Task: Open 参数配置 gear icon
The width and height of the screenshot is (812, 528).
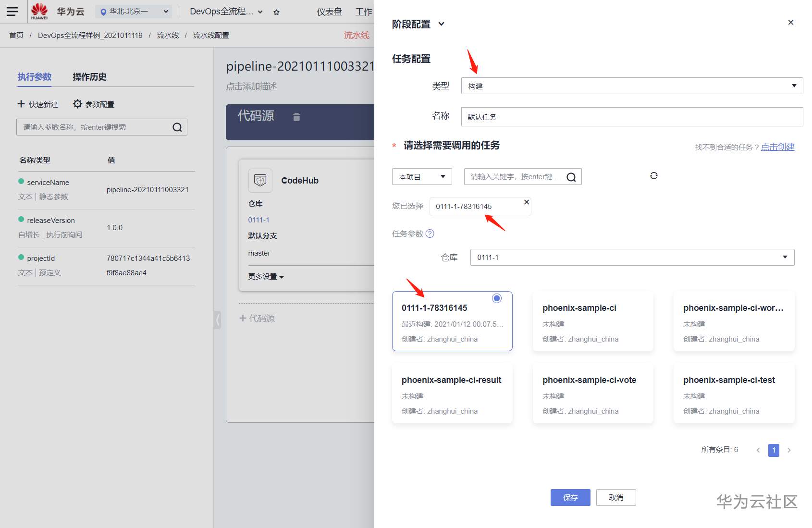Action: click(77, 104)
